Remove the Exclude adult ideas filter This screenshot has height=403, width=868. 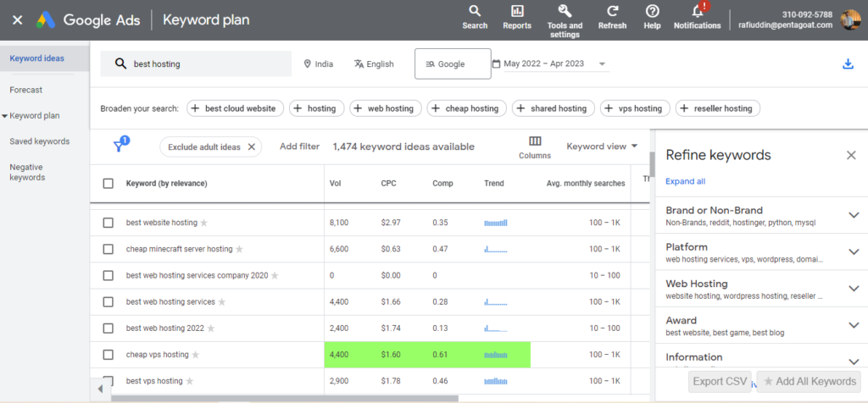pyautogui.click(x=251, y=147)
